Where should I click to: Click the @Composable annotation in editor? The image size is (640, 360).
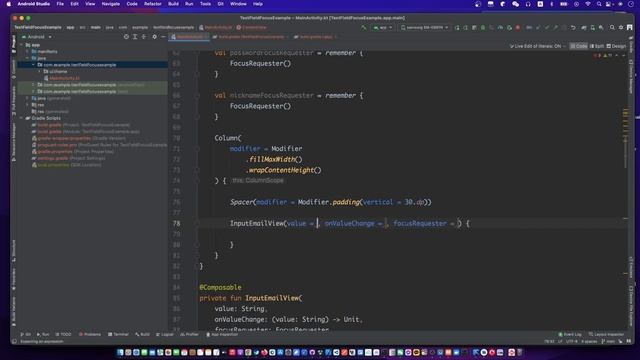220,287
